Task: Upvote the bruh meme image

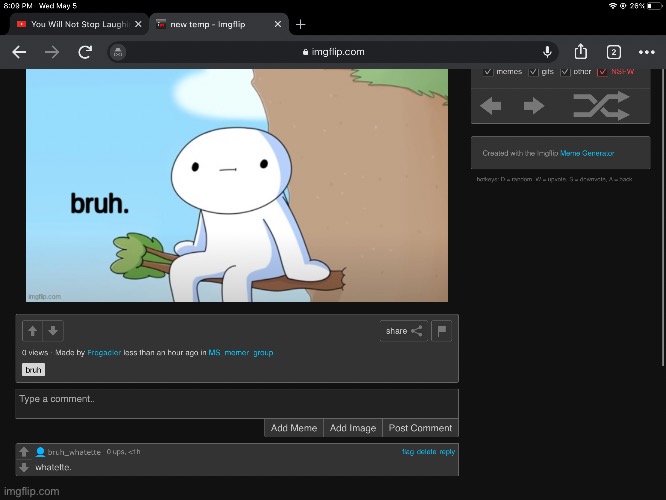Action: pyautogui.click(x=32, y=331)
